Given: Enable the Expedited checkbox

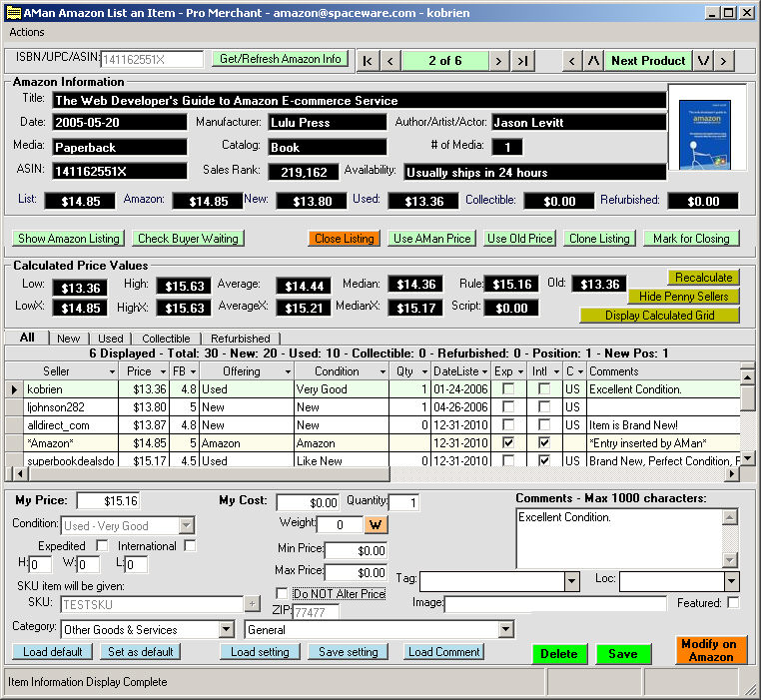Looking at the screenshot, I should [102, 546].
